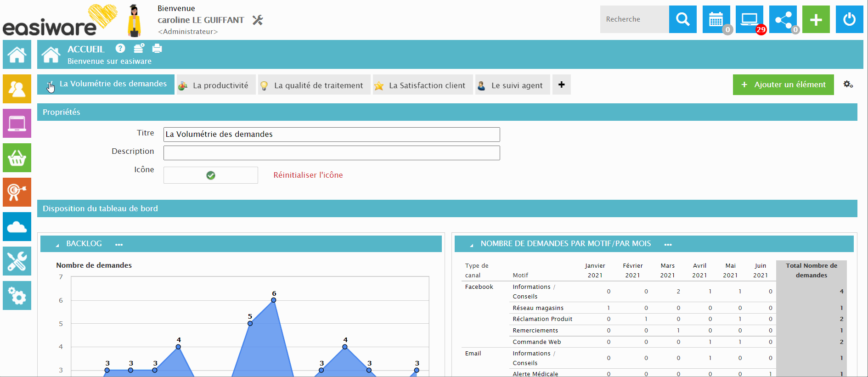Click the green plus create icon
Image resolution: width=868 pixels, height=377 pixels.
pos(816,19)
